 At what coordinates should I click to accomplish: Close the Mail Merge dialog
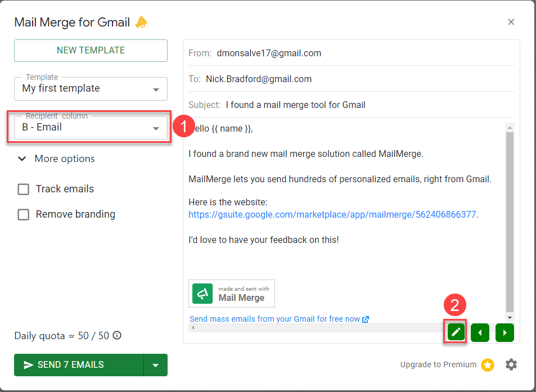click(511, 22)
